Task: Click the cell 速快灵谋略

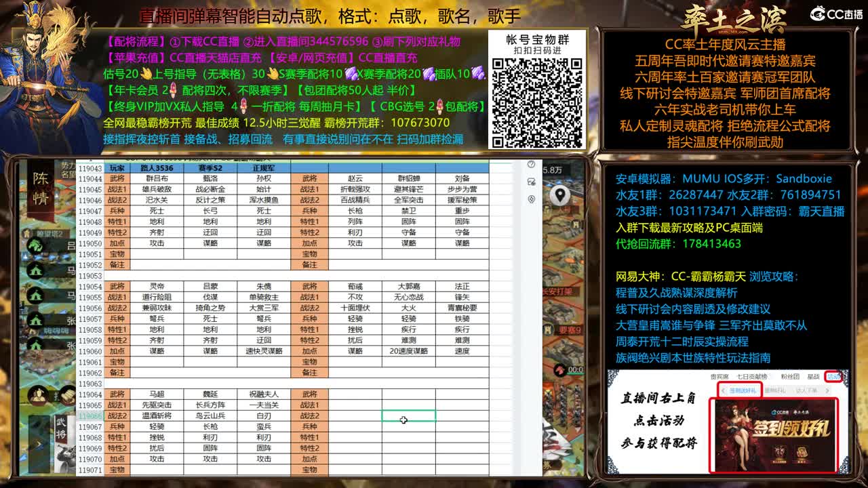Action: [264, 351]
